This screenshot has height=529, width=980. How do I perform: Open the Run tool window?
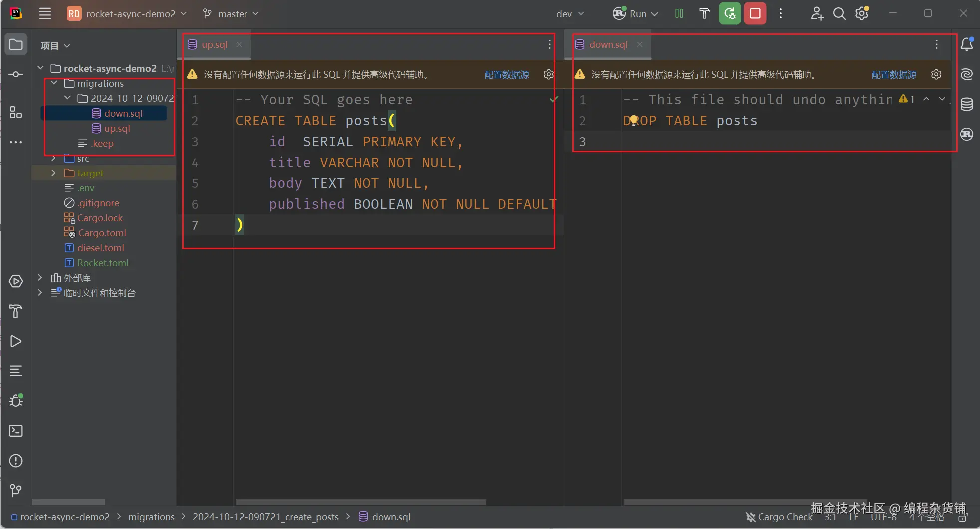[x=16, y=341]
